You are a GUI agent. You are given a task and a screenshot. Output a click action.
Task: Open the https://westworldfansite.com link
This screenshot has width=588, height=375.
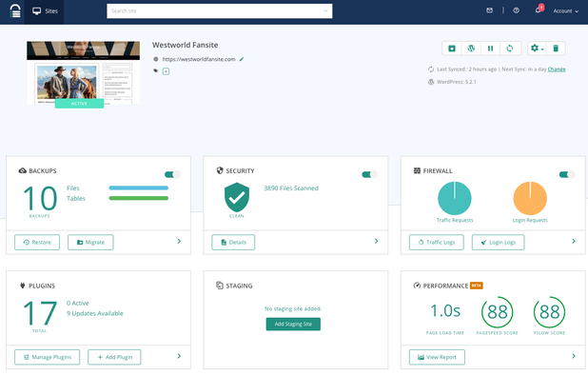point(199,59)
